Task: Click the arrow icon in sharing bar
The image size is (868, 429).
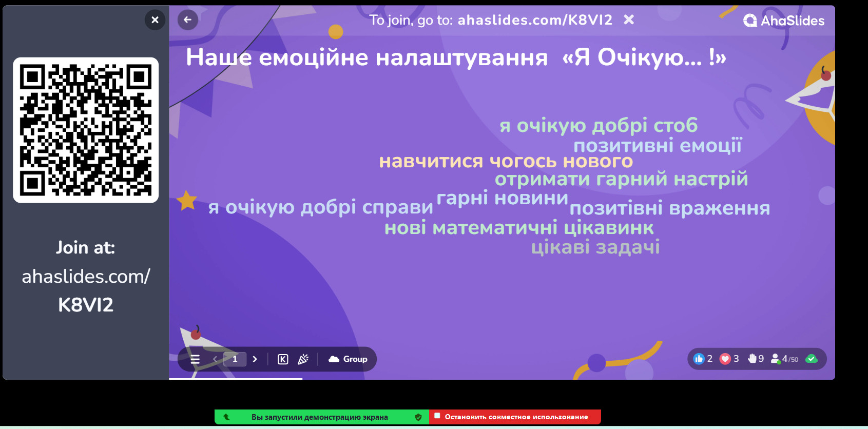Action: (x=226, y=417)
